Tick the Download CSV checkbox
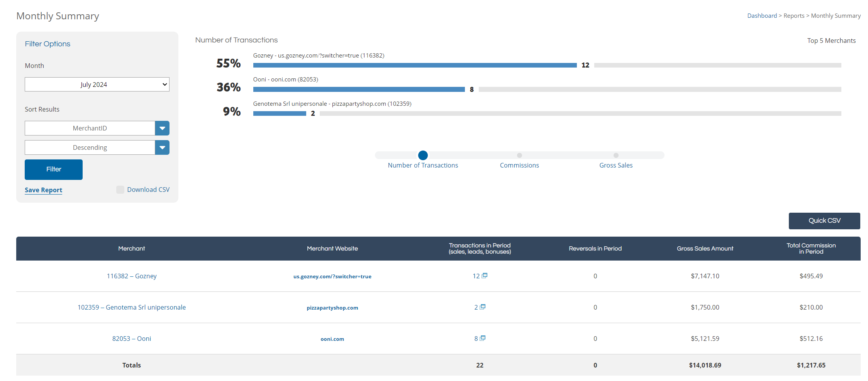Viewport: 868px width, 381px height. pos(120,190)
